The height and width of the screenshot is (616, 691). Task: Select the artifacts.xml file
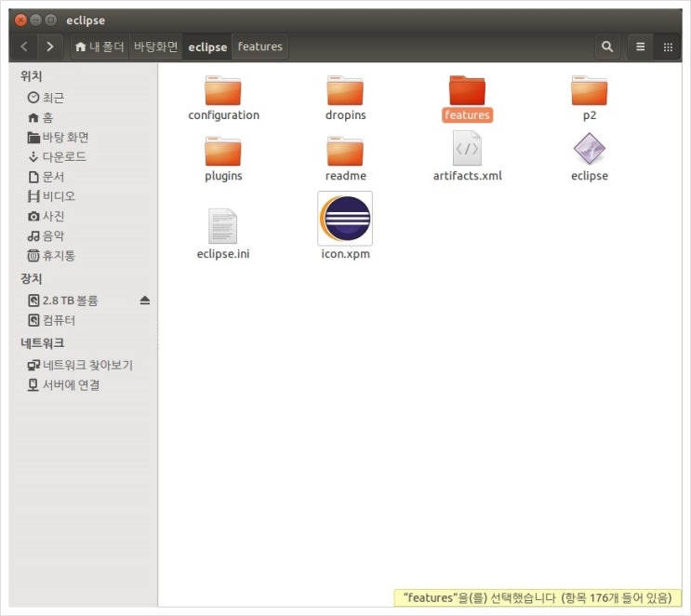pyautogui.click(x=467, y=150)
